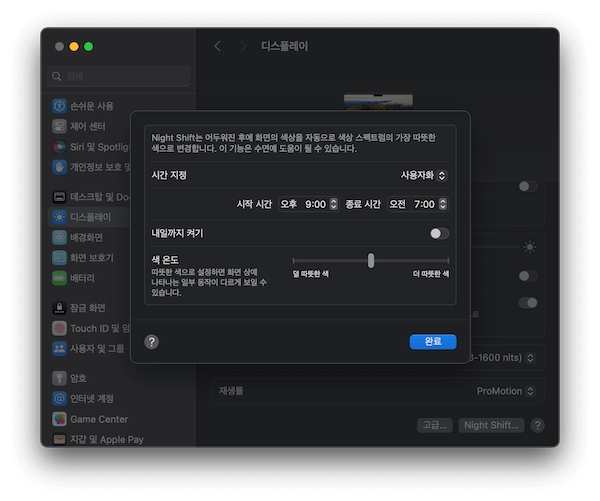Open the ProMotion 재생률 dropdown
This screenshot has height=501, width=600.
tap(505, 391)
